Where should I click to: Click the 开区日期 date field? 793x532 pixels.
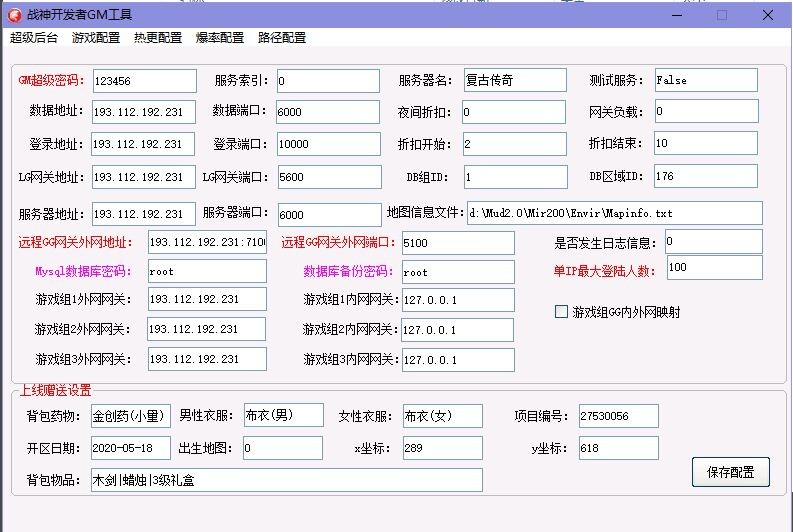click(130, 448)
